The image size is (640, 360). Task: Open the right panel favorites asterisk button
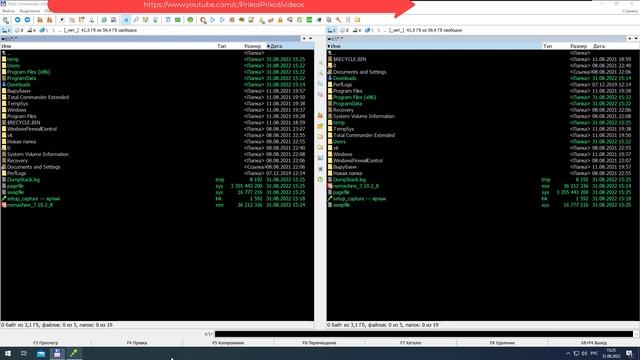pyautogui.click(x=630, y=39)
